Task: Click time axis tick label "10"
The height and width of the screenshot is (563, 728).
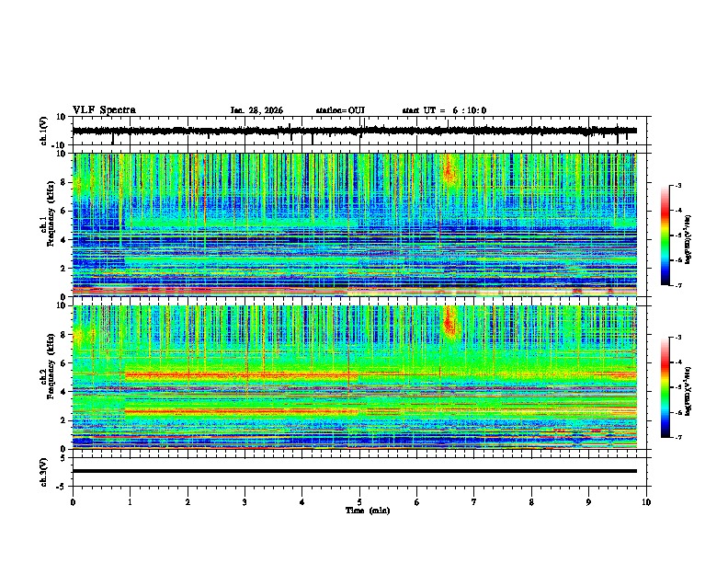Action: click(646, 502)
